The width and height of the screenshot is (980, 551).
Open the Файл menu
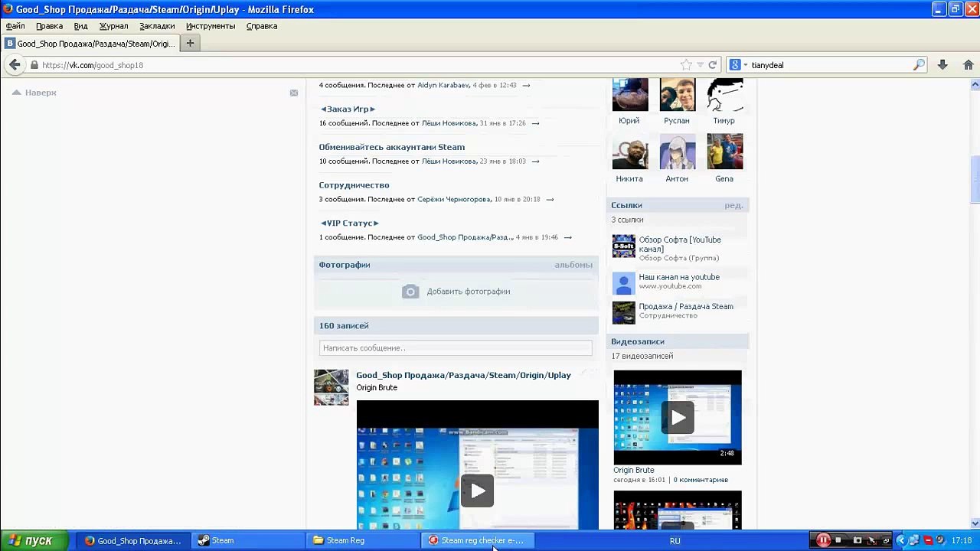click(x=15, y=26)
